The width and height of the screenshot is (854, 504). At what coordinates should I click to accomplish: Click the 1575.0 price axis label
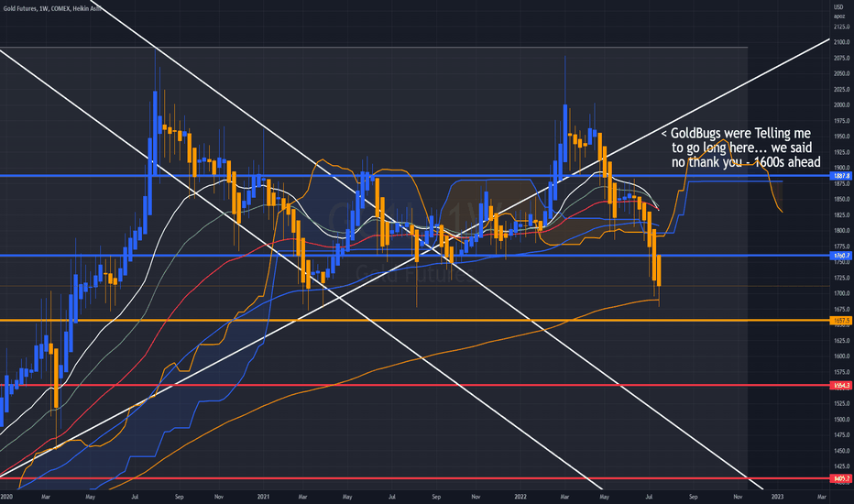[x=841, y=373]
